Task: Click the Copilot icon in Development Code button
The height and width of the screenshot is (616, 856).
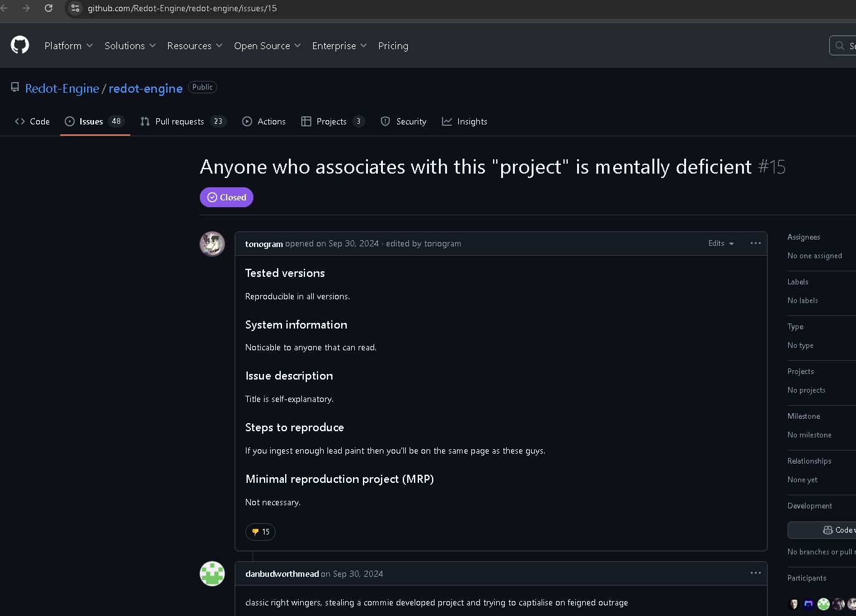Action: (x=828, y=530)
